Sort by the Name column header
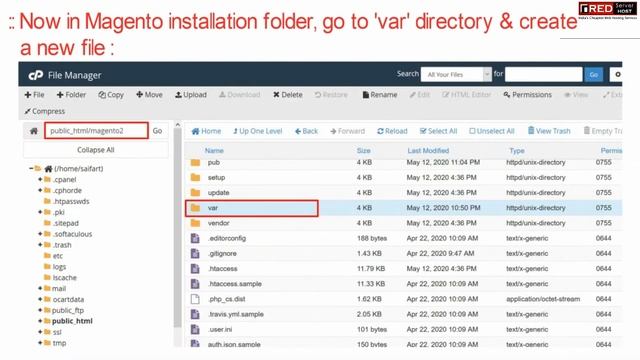Image resolution: width=640 pixels, height=360 pixels. point(214,151)
